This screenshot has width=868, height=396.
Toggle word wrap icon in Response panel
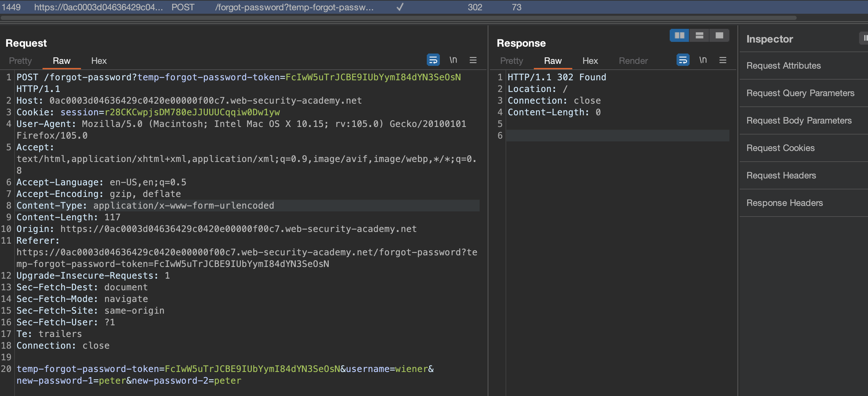tap(683, 60)
